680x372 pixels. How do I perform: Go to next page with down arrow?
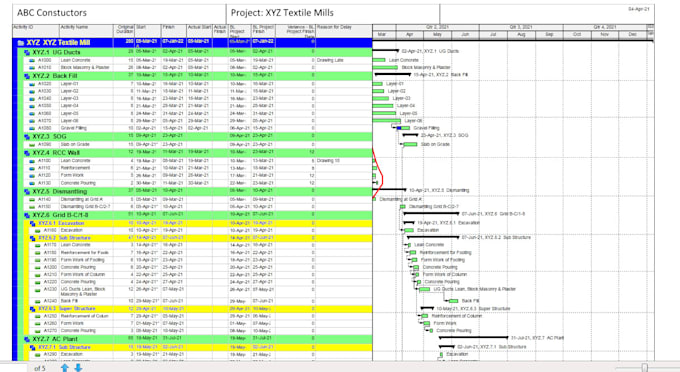pos(78,368)
